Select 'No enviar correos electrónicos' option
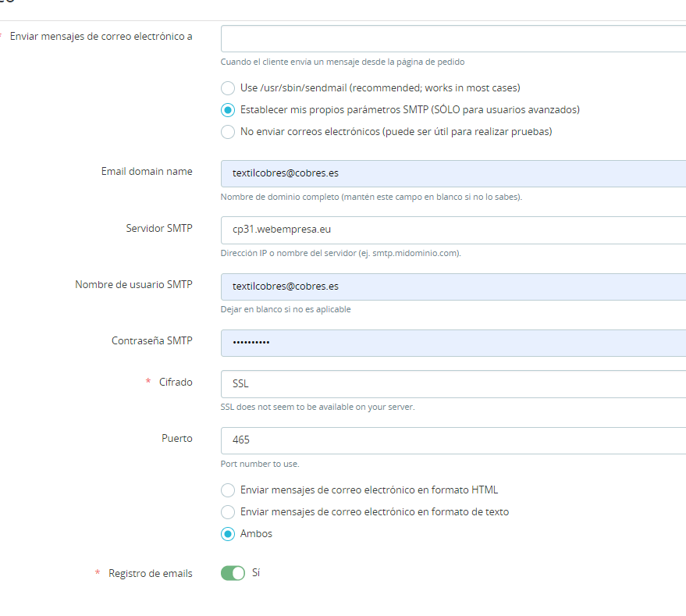686x616 pixels. (x=228, y=132)
